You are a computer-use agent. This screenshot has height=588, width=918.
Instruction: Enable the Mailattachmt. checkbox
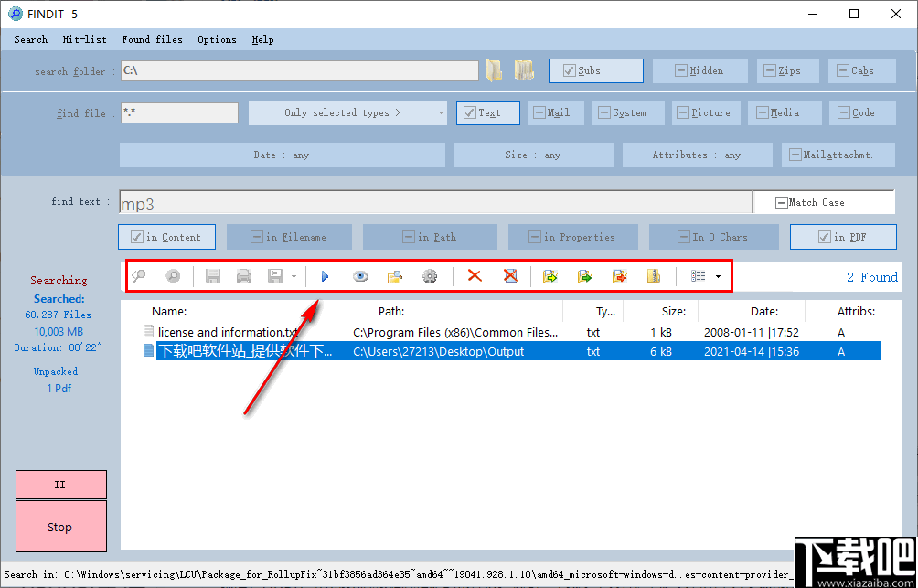pos(838,155)
